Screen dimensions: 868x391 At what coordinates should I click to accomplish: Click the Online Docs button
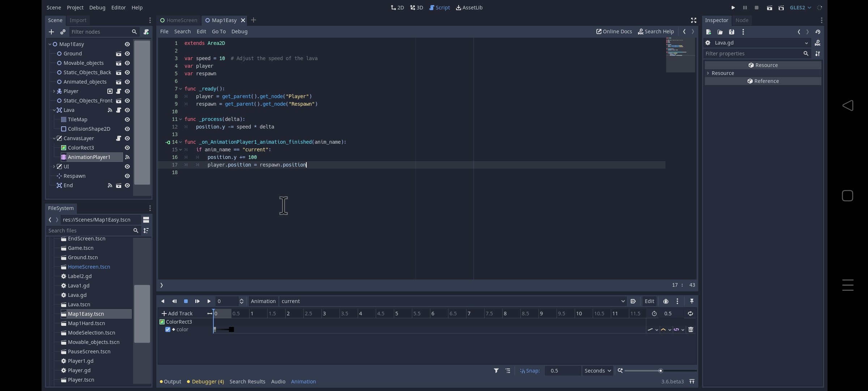click(614, 31)
